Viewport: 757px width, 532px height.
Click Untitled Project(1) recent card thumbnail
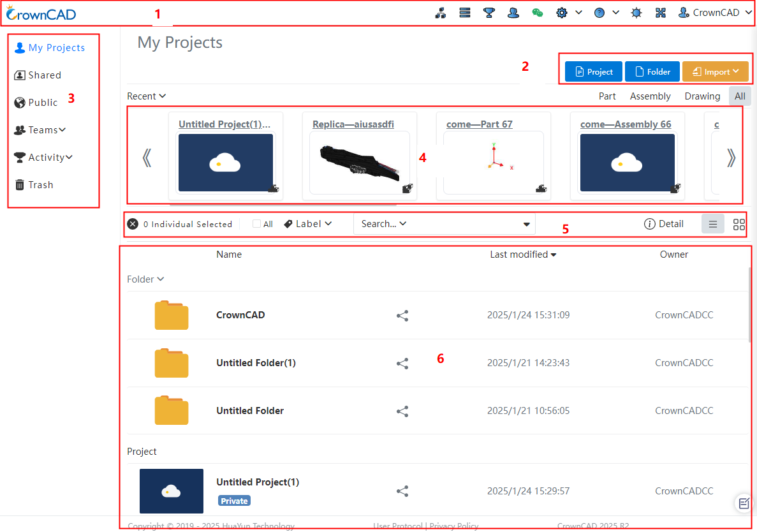[226, 163]
